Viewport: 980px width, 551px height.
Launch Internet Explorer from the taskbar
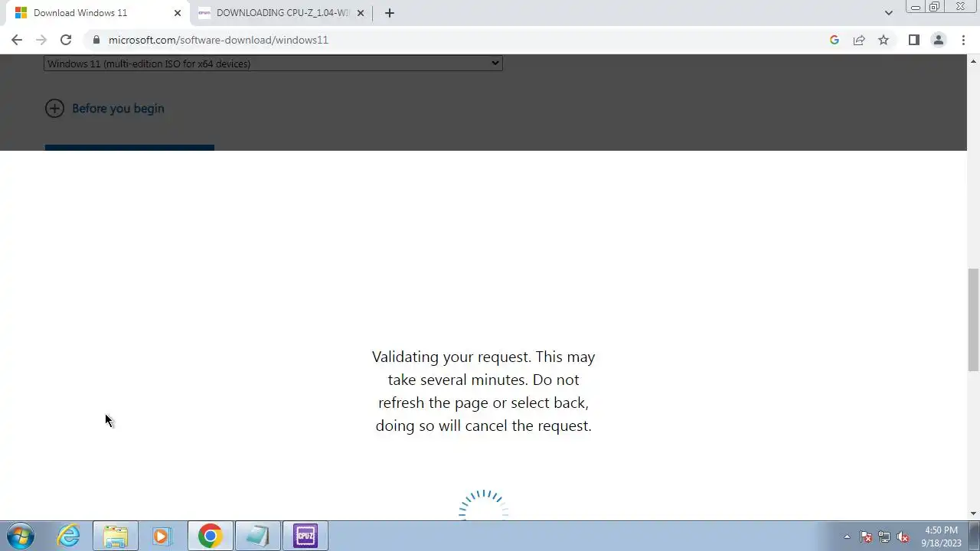pyautogui.click(x=69, y=536)
